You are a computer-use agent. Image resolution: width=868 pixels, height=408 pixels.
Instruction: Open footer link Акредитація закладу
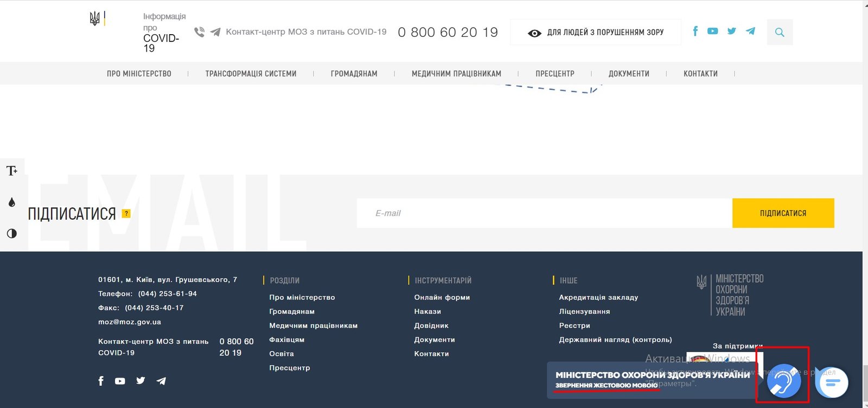click(598, 297)
